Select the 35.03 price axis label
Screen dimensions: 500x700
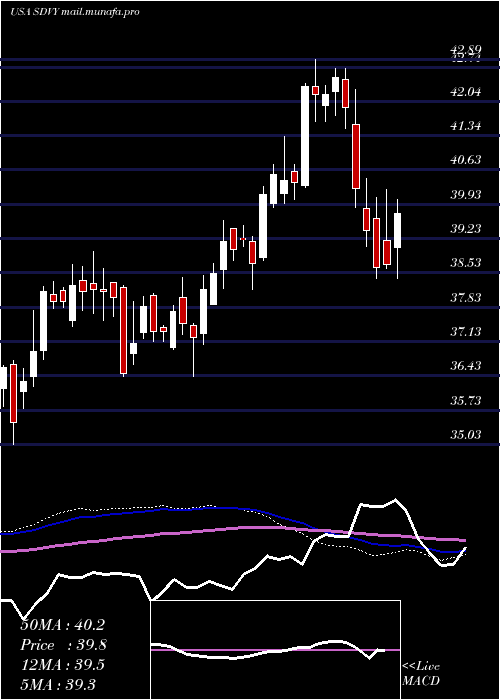[x=466, y=434]
